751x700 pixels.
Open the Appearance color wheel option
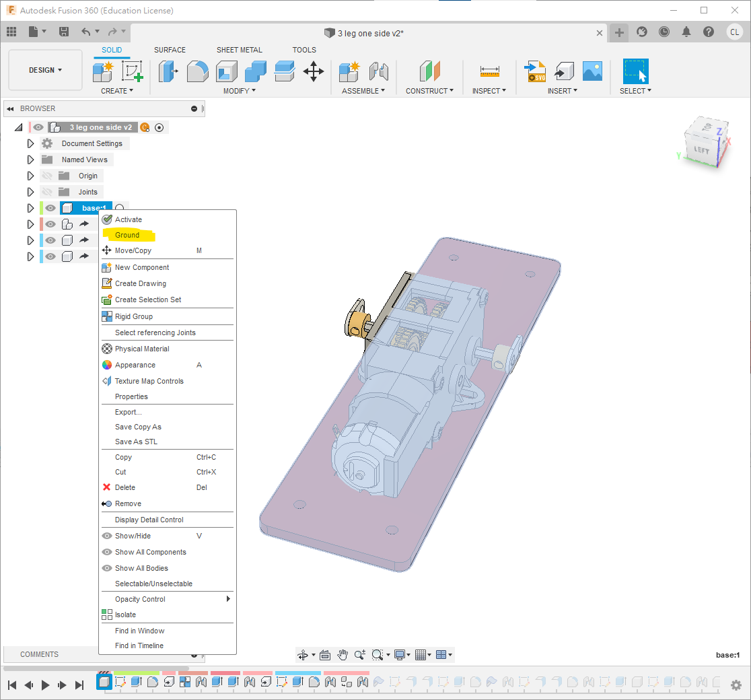point(135,365)
